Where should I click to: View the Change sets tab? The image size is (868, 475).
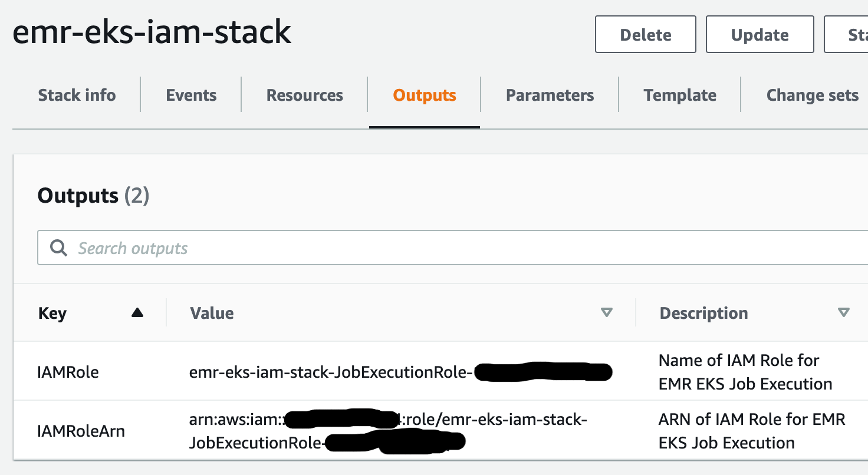pos(812,95)
